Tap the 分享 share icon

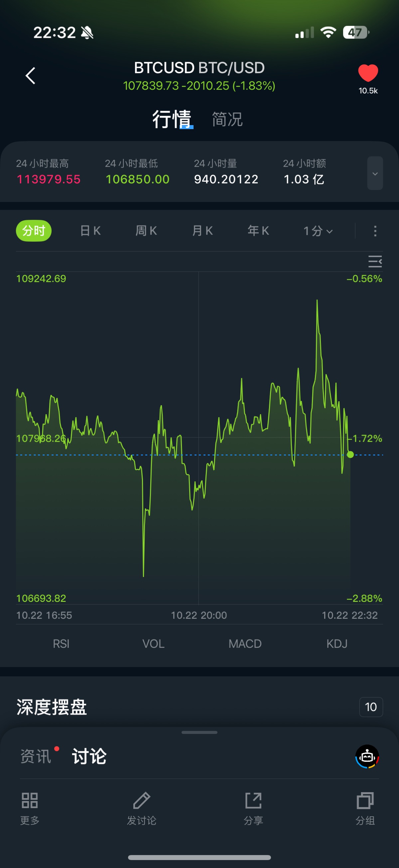tap(253, 800)
